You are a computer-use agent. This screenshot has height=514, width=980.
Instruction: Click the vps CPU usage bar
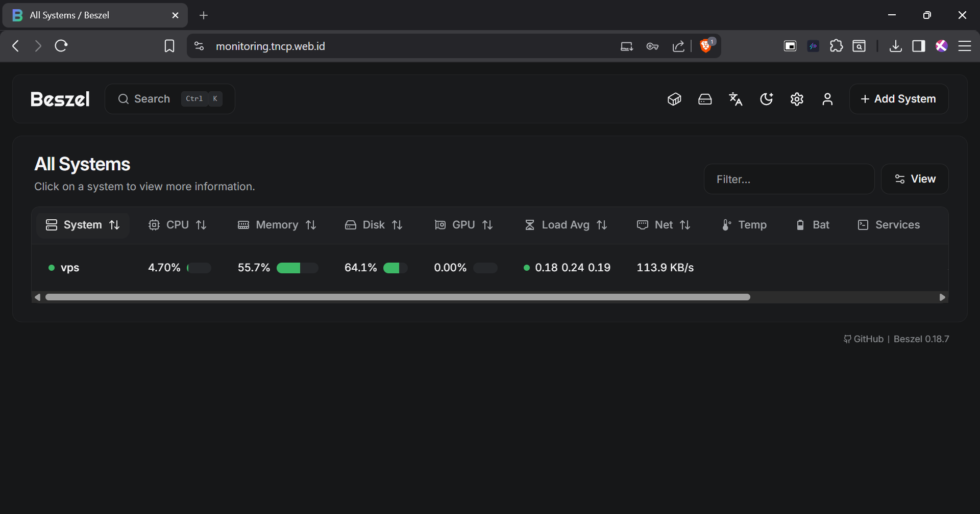click(199, 268)
